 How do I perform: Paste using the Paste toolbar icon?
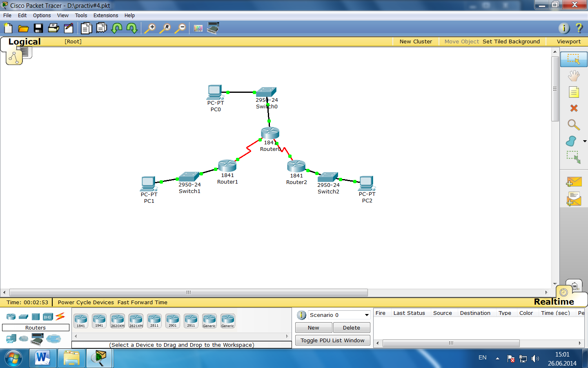[101, 28]
